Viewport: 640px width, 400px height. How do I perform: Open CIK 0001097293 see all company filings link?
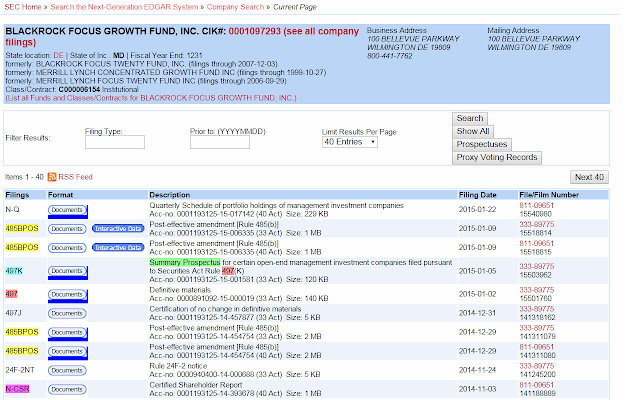coord(182,36)
